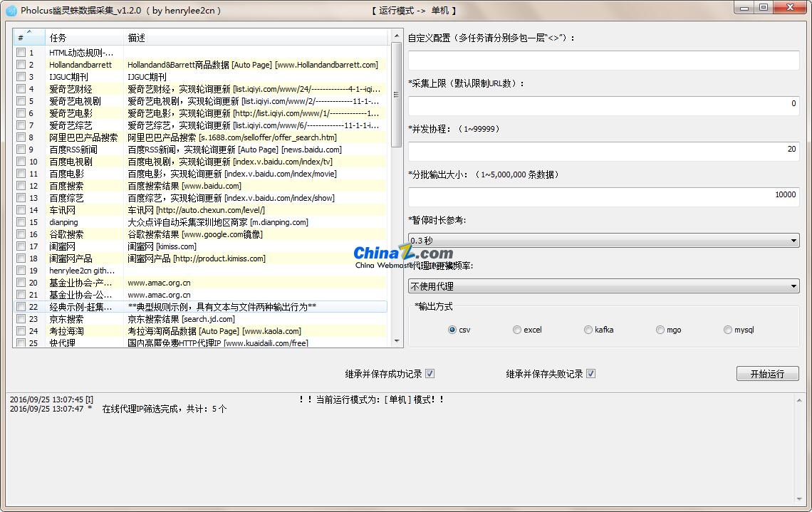812x512 pixels.
Task: Check the 京东搜索 task checkbox
Action: tap(21, 318)
